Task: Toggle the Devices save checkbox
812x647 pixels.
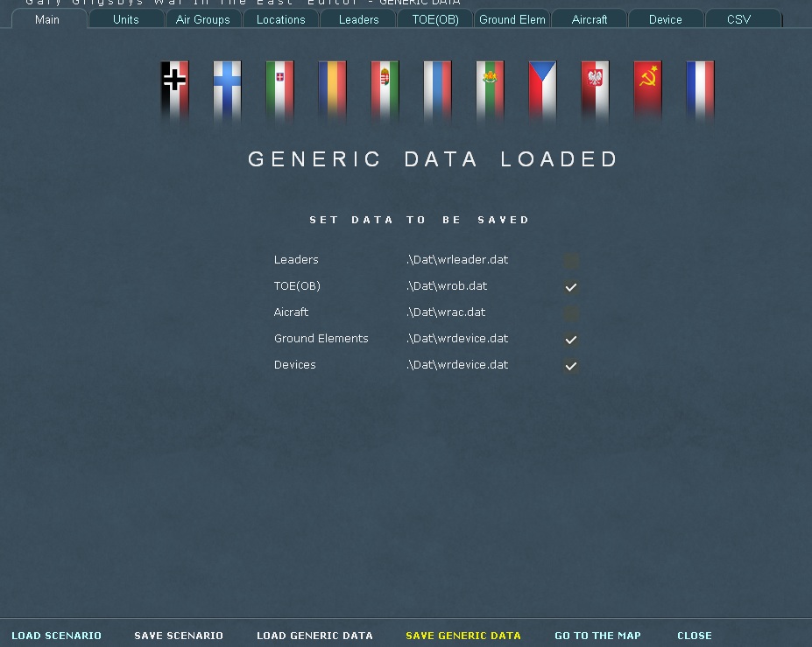Action: tap(571, 366)
